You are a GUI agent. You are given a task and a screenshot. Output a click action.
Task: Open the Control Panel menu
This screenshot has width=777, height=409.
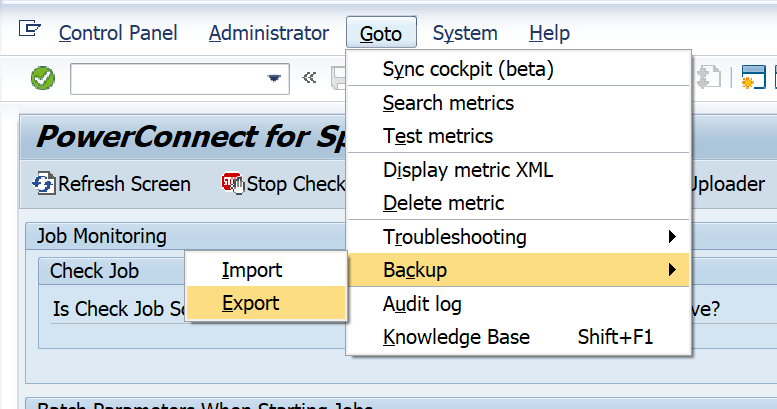tap(117, 33)
